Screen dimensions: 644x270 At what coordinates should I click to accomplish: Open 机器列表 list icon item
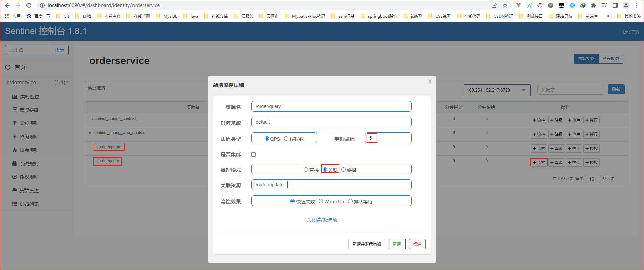(x=25, y=204)
